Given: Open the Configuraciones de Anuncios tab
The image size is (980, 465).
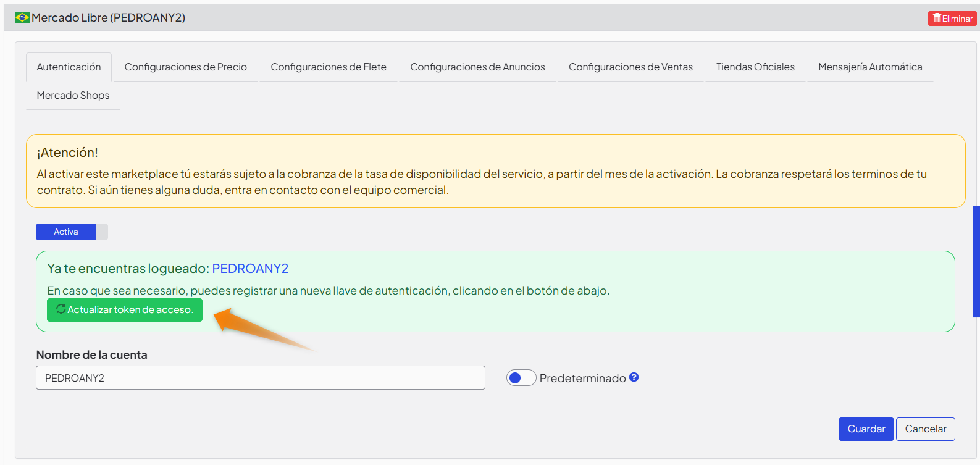Looking at the screenshot, I should (x=477, y=67).
